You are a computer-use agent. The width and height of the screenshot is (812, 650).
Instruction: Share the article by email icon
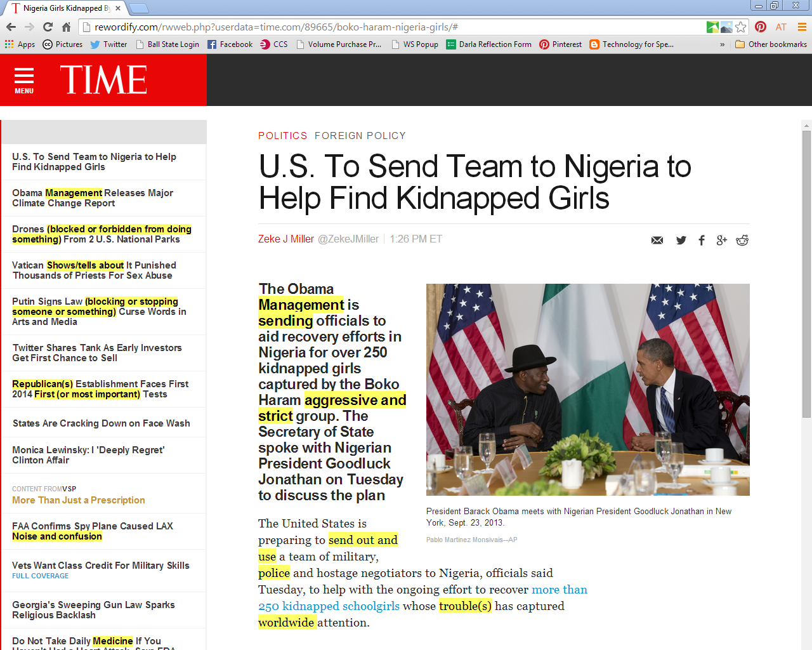[657, 240]
